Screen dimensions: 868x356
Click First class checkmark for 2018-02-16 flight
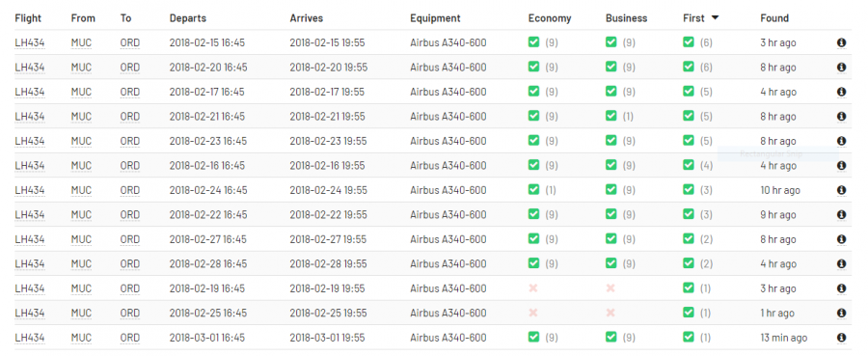(x=688, y=165)
